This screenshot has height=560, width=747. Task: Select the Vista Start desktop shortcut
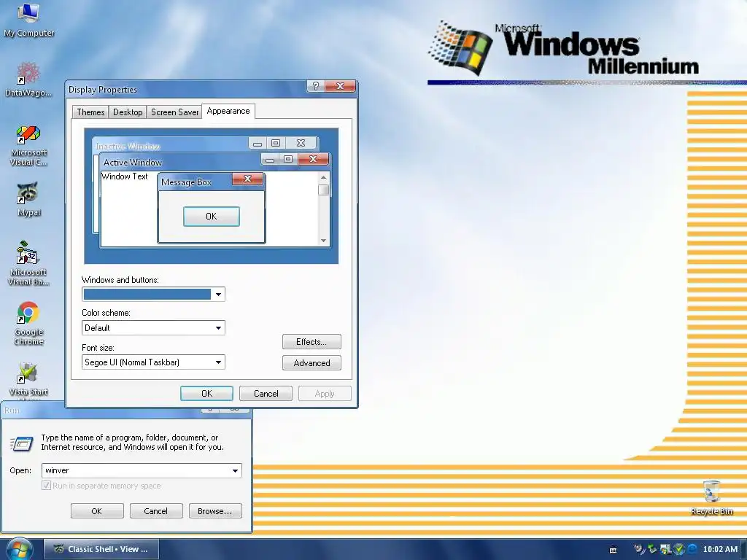[28, 379]
